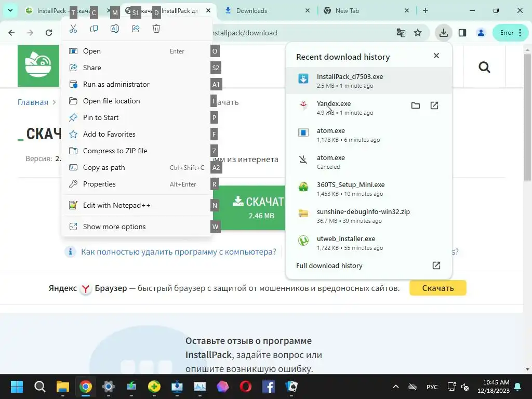The height and width of the screenshot is (399, 532).
Task: Click the Error update menu button
Action: [511, 33]
